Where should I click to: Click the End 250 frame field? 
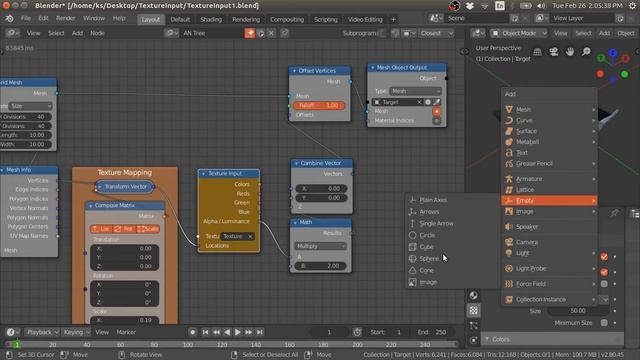432,332
